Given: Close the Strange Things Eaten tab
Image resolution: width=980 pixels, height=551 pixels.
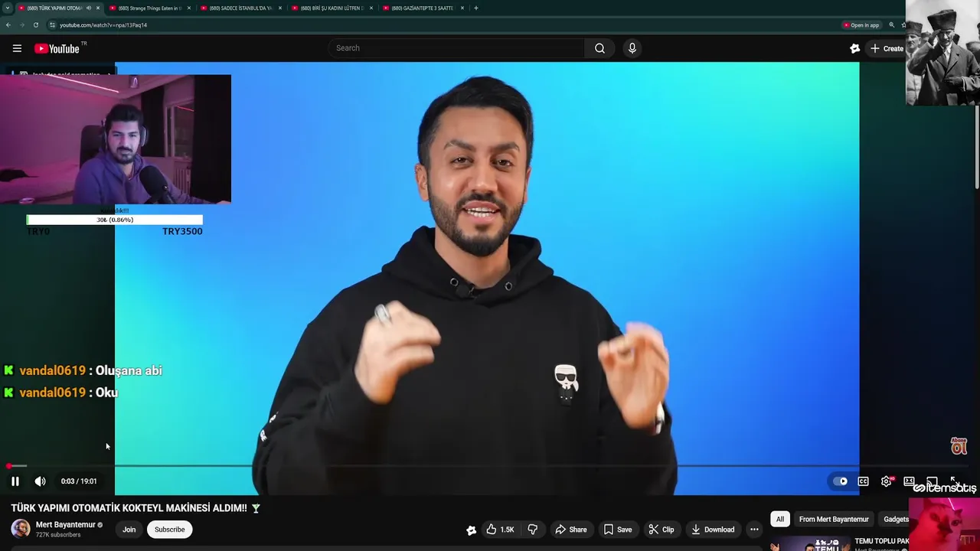Looking at the screenshot, I should 188,8.
